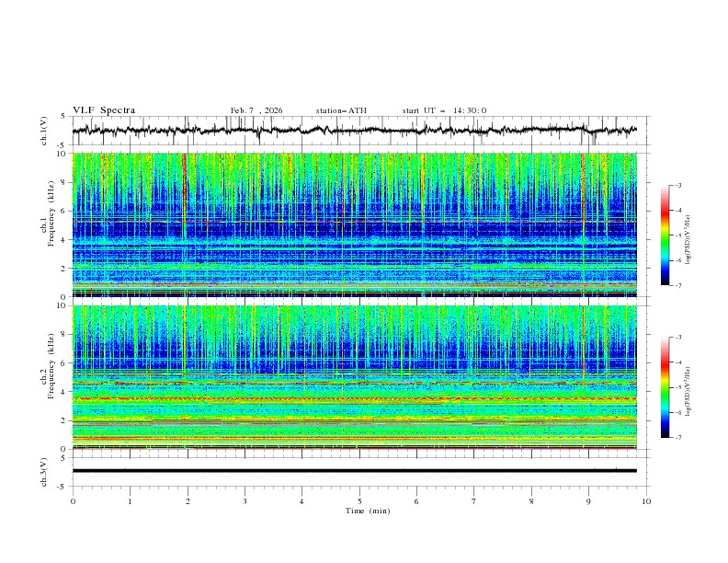Click the "Time (min)" axis title
Screen dimensions: 728x563
[368, 511]
